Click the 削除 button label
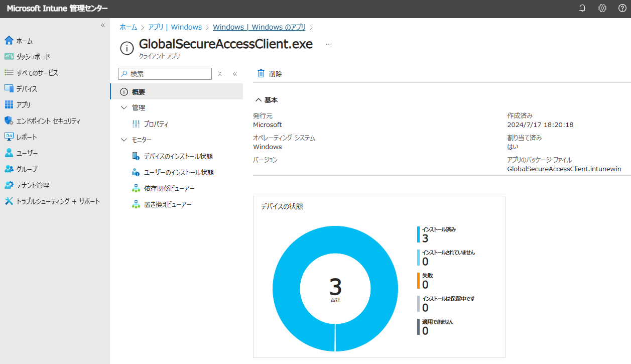 tap(276, 74)
